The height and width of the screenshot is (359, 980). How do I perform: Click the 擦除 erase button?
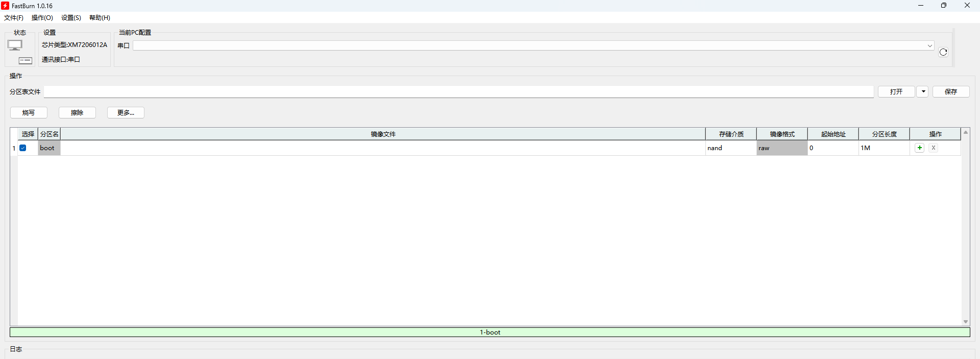coord(77,112)
